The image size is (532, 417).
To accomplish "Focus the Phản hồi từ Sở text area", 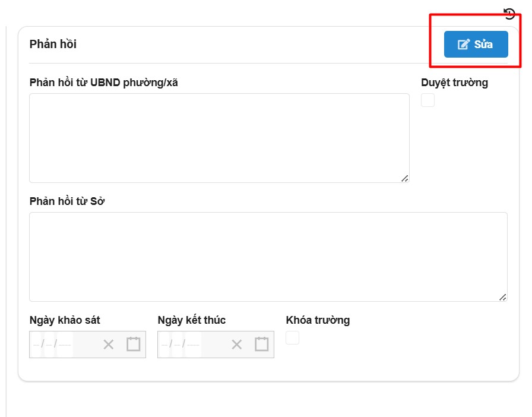I will point(268,257).
